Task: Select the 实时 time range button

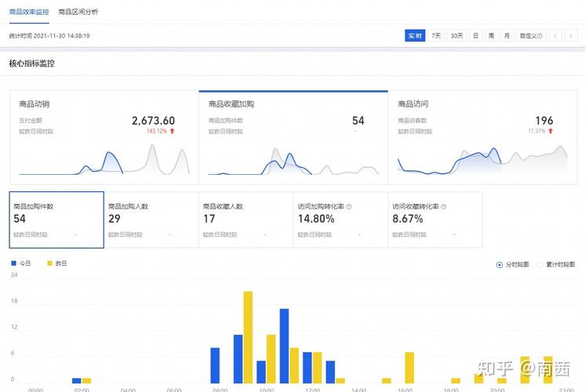Action: pyautogui.click(x=415, y=36)
